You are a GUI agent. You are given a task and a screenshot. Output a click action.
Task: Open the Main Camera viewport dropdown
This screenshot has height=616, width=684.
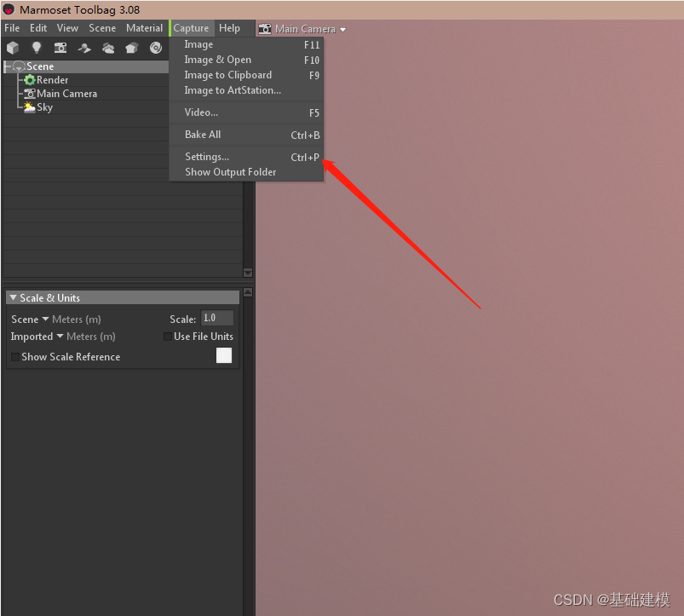click(x=310, y=29)
